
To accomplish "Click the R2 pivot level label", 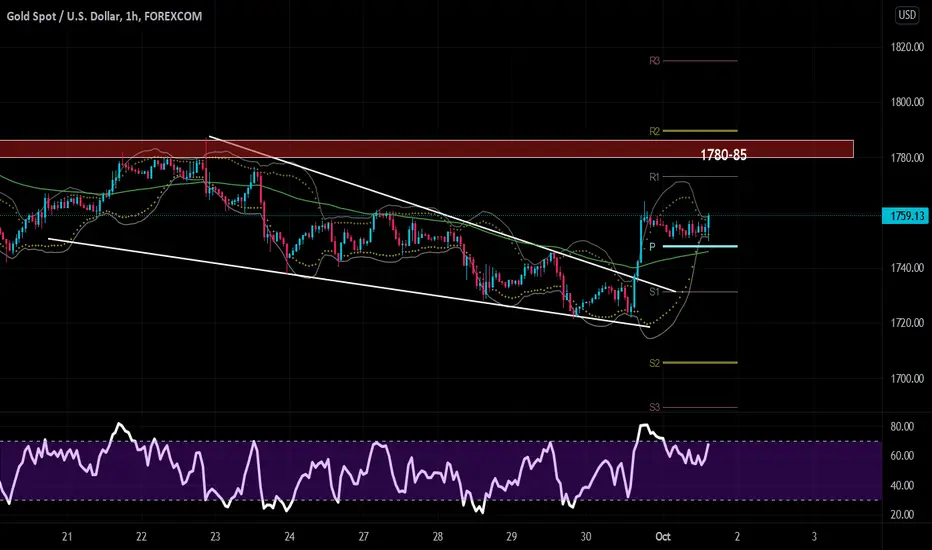I will tap(654, 131).
